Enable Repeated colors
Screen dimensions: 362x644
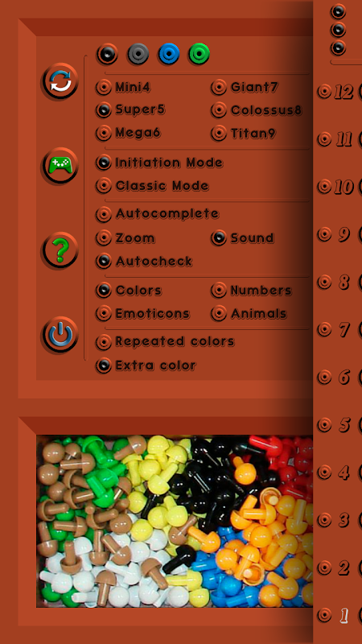pyautogui.click(x=165, y=341)
